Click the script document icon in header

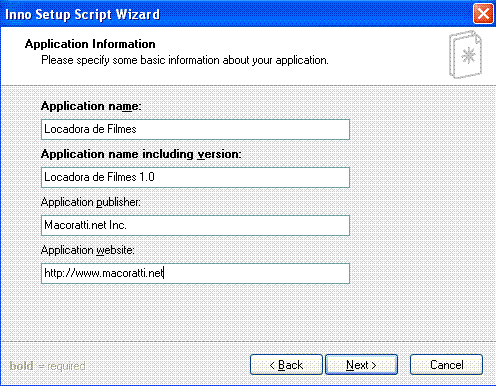pyautogui.click(x=465, y=55)
